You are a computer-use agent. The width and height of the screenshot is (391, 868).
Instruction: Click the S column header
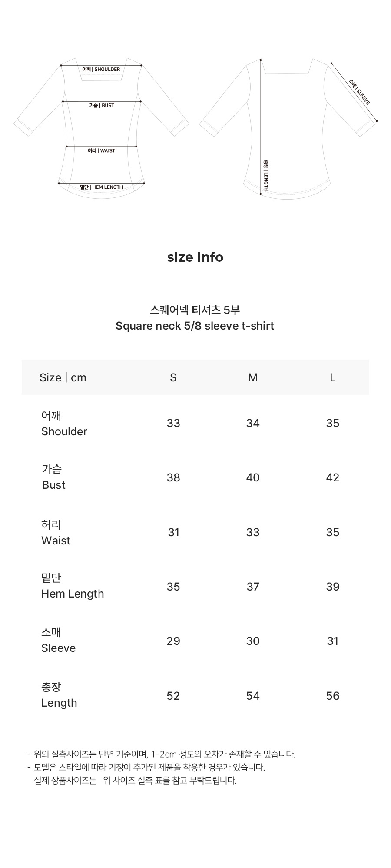(173, 377)
